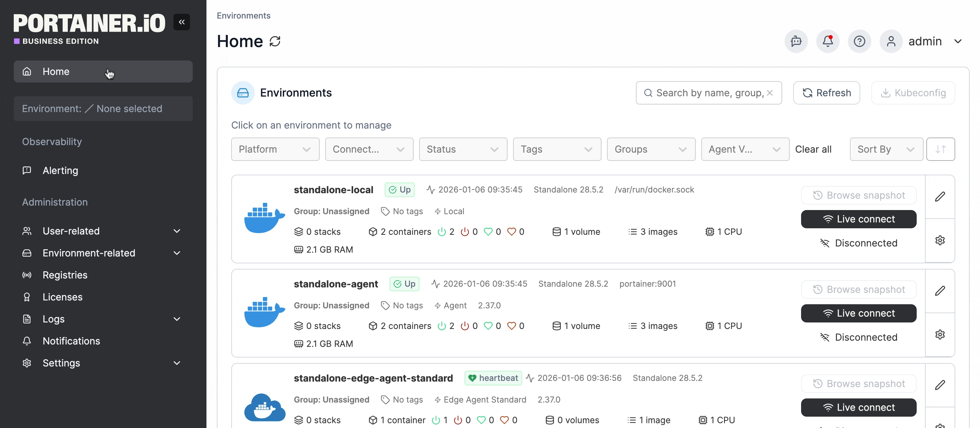Open gear settings icon for standalone-agent
980x428 pixels.
click(x=940, y=334)
